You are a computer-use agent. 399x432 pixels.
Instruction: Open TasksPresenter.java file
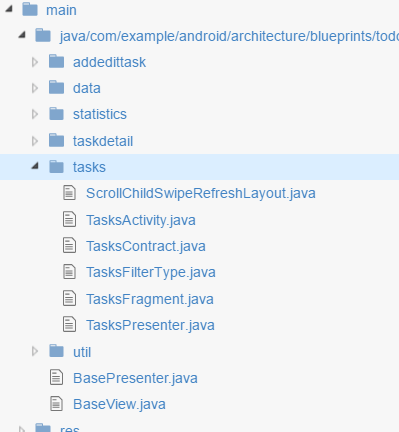(150, 325)
